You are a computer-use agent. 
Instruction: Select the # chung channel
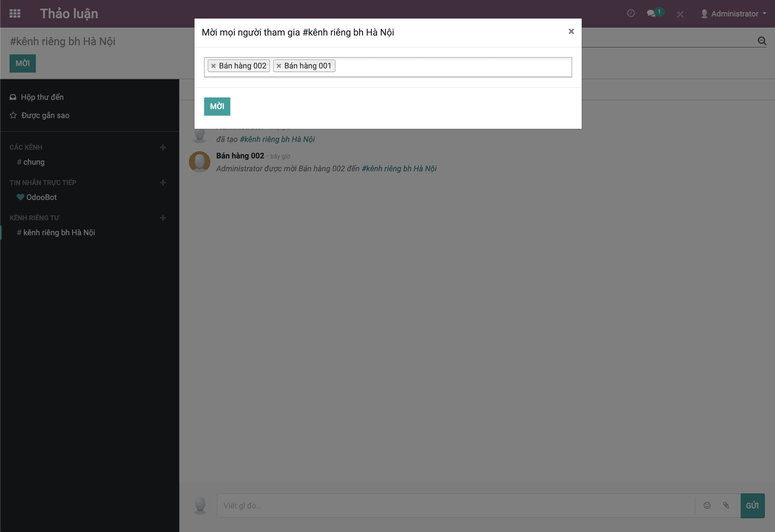pyautogui.click(x=34, y=162)
